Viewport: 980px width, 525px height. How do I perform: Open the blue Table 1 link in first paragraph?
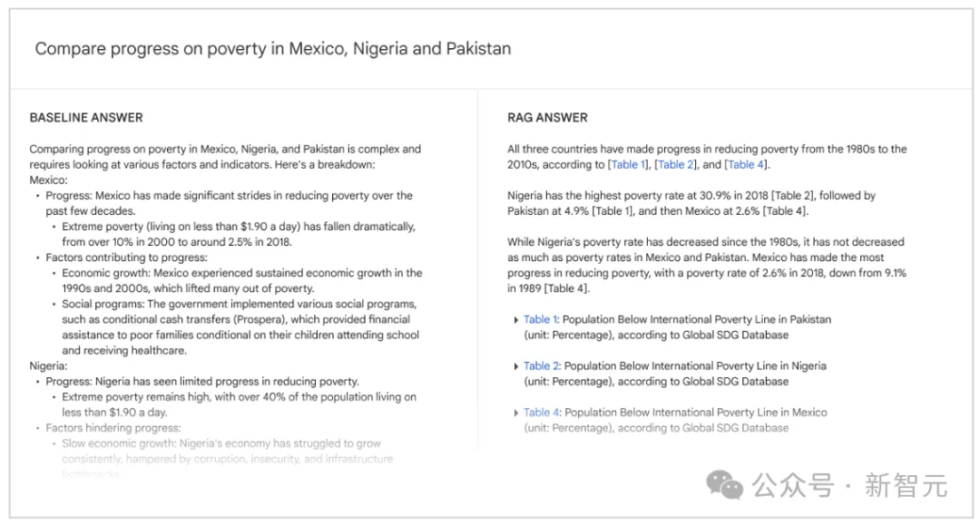point(624,165)
